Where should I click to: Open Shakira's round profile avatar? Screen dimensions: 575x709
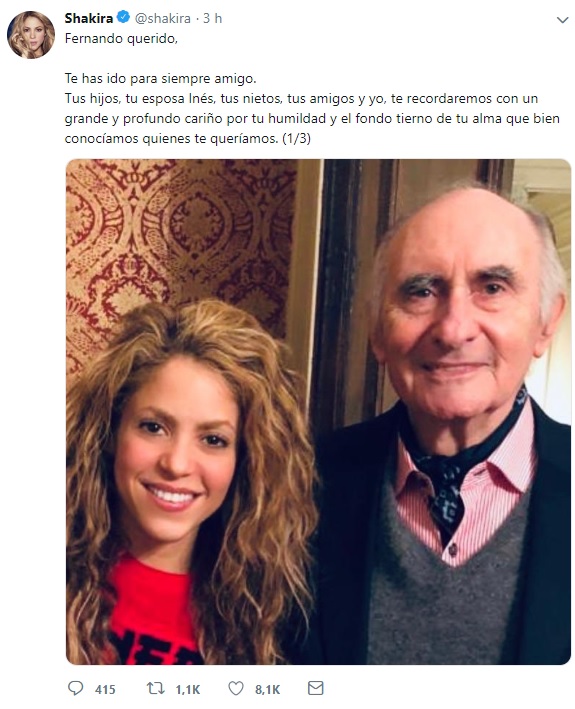(x=31, y=35)
